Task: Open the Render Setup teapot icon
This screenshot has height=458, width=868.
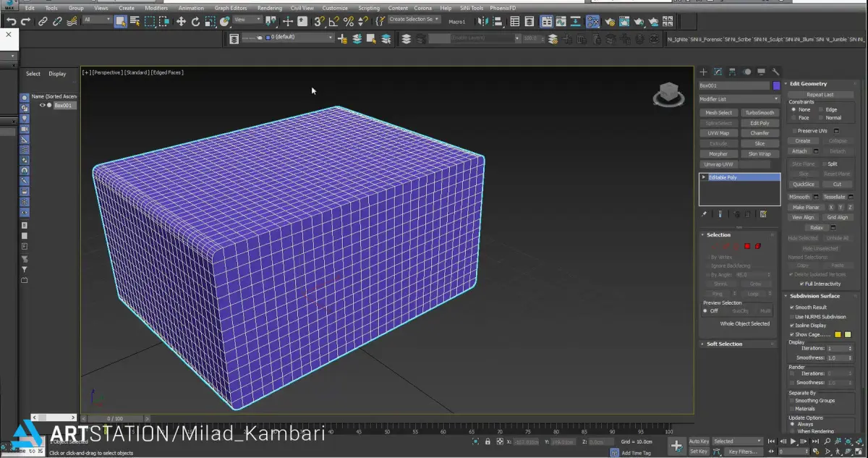Action: tap(610, 22)
